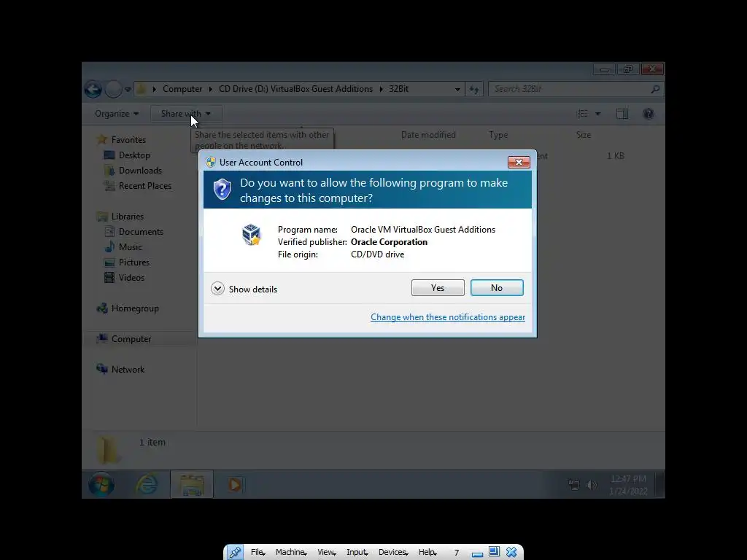Screen dimensions: 747x560
Task: Exit fullscreen using mini toolbar restore icon
Action: tap(495, 552)
